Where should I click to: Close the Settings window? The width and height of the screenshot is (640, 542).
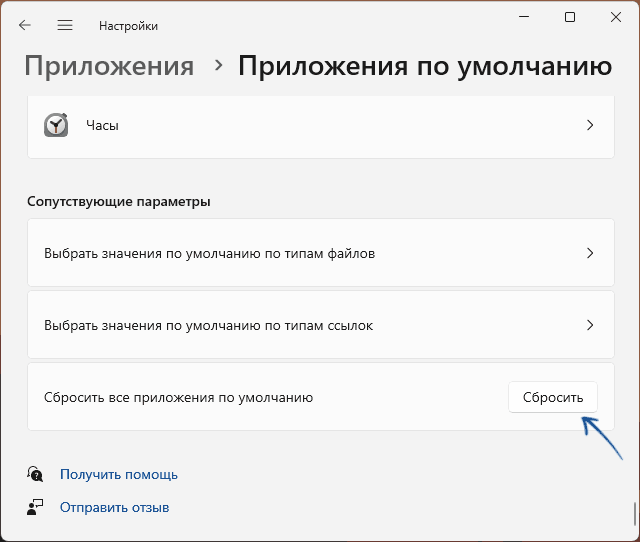tap(616, 17)
